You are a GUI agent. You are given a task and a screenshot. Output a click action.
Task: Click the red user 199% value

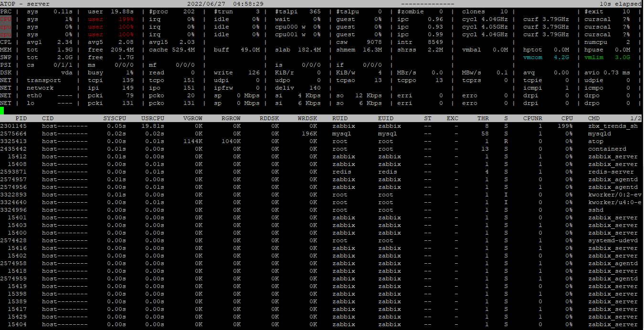pos(111,19)
